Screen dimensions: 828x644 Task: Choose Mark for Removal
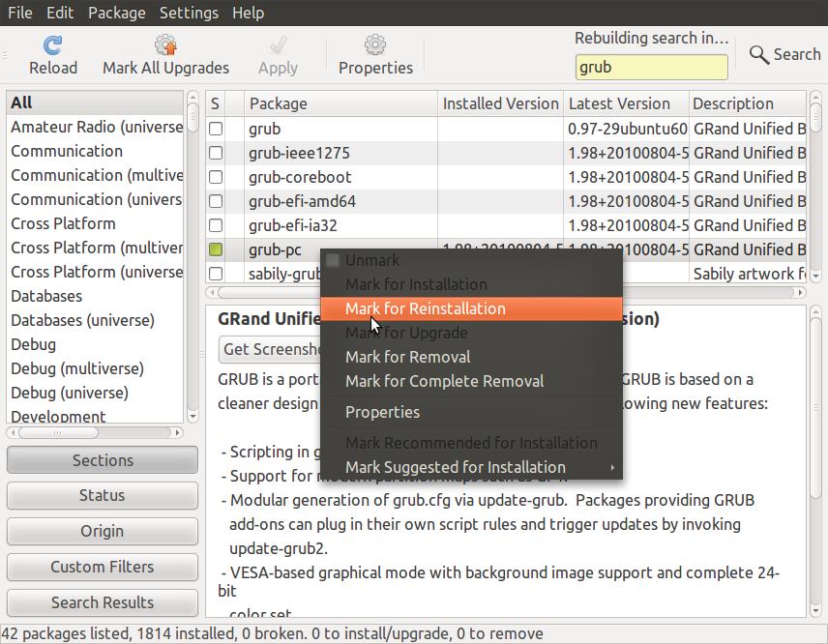click(x=471, y=358)
